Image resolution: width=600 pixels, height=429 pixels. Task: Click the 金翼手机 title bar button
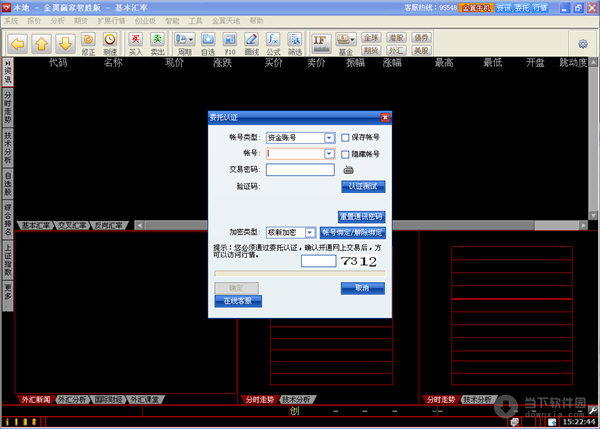[476, 8]
